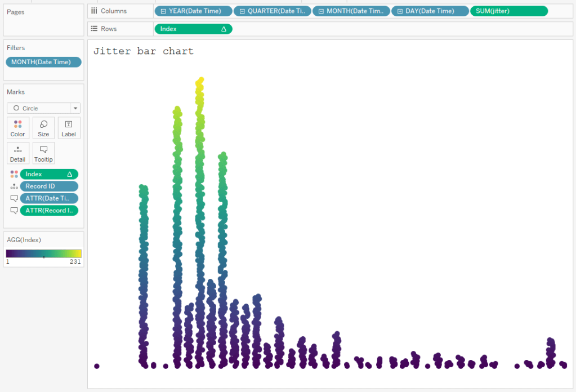Click the Detail mark property
The height and width of the screenshot is (392, 576).
17,153
